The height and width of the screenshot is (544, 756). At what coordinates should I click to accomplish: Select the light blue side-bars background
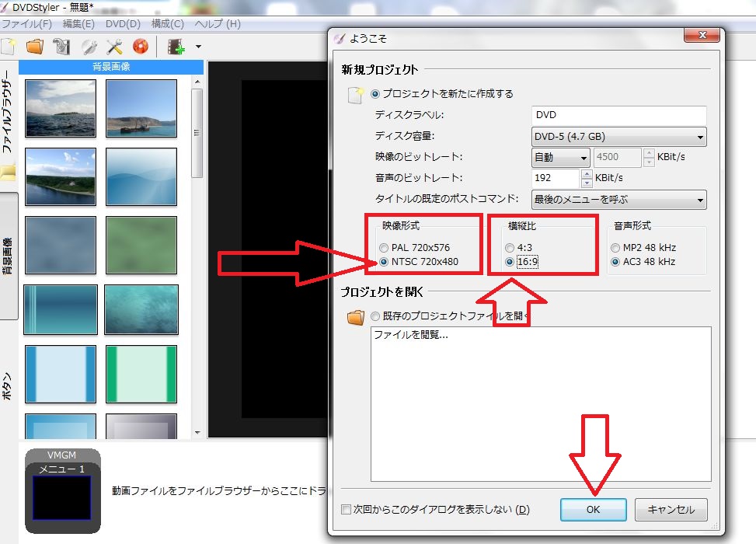click(x=61, y=374)
